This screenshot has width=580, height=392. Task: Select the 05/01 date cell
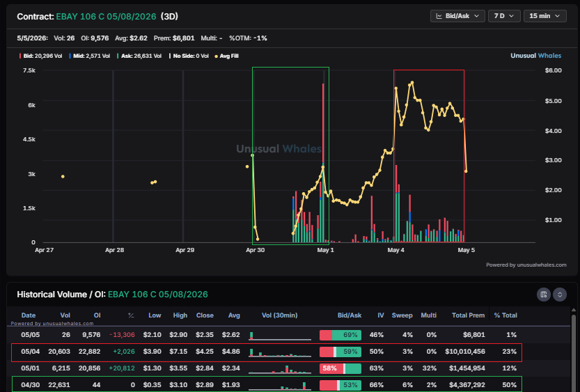[31, 368]
